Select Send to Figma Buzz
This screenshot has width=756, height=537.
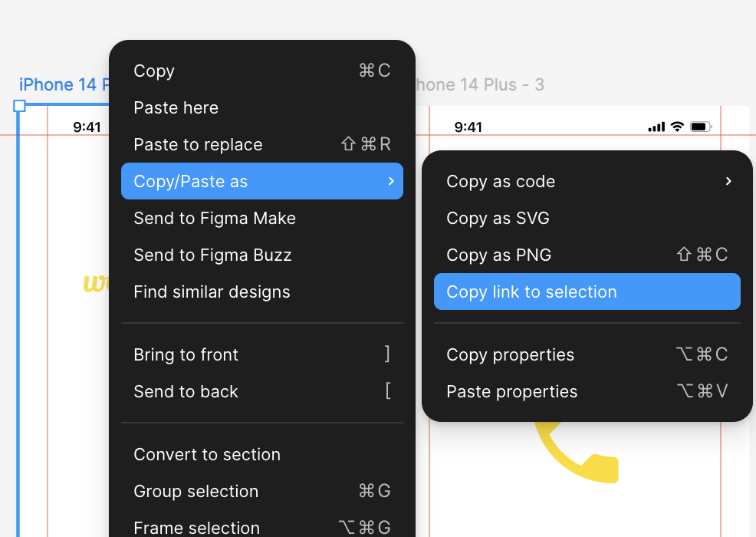click(261, 255)
